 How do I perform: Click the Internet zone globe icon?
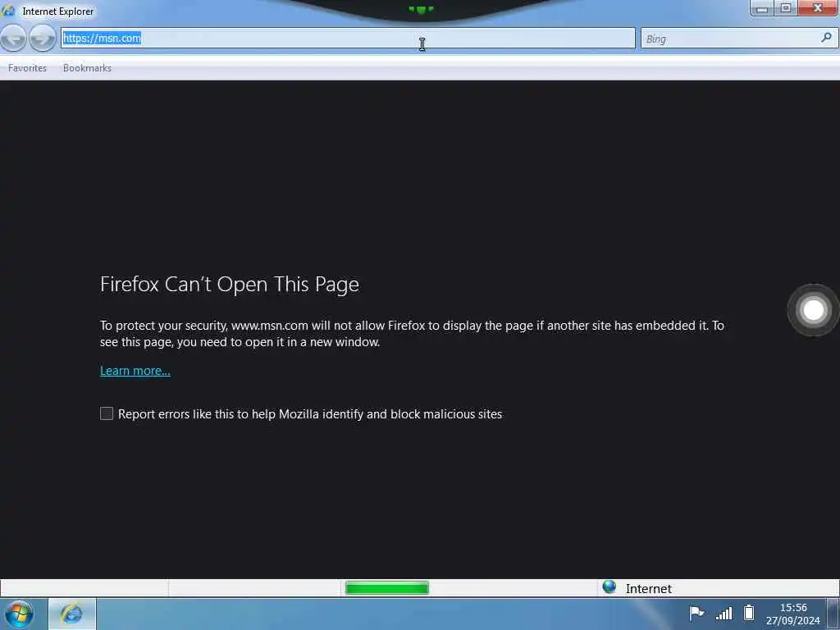609,587
